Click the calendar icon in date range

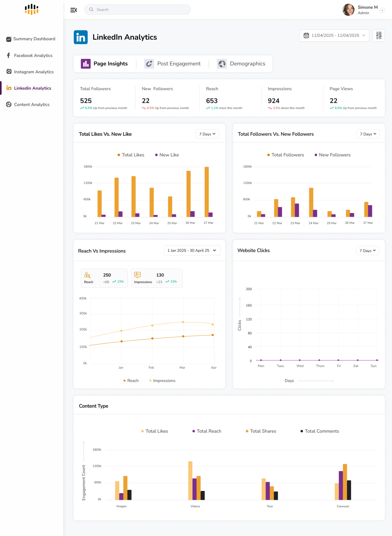(x=306, y=35)
